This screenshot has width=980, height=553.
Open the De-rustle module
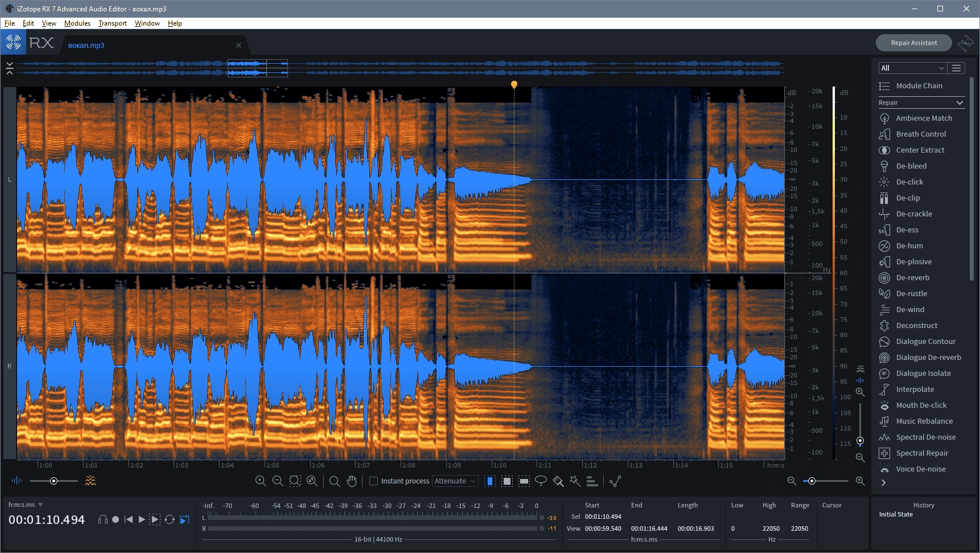pyautogui.click(x=904, y=293)
